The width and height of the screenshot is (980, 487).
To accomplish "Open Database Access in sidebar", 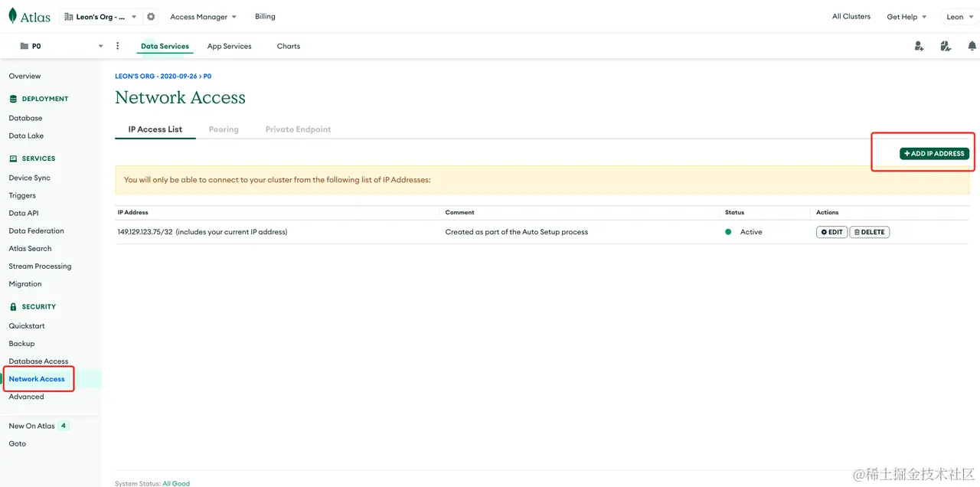I will pyautogui.click(x=38, y=361).
